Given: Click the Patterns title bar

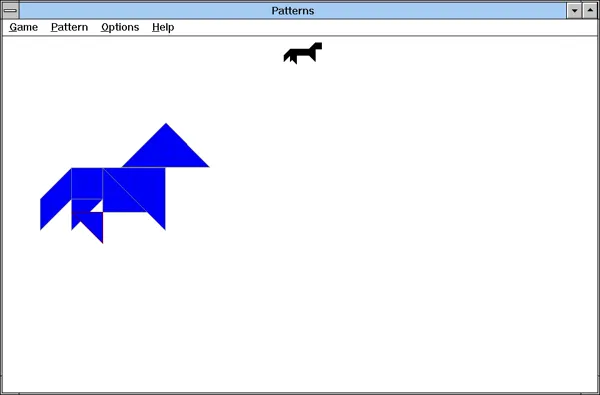Looking at the screenshot, I should point(293,10).
